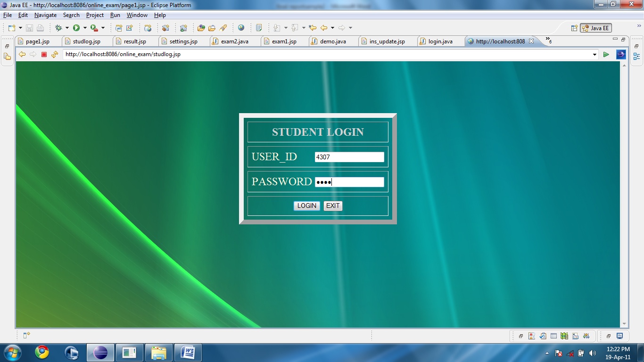Screen dimensions: 644x362
Task: Open the Search menu
Action: click(x=71, y=15)
